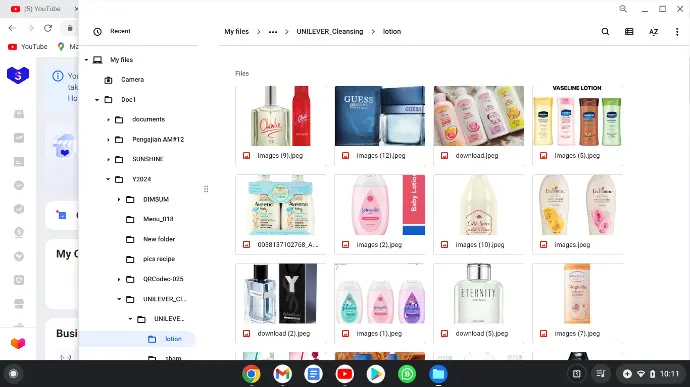Click the file name images (12).jpeg
690x387 pixels.
[381, 156]
